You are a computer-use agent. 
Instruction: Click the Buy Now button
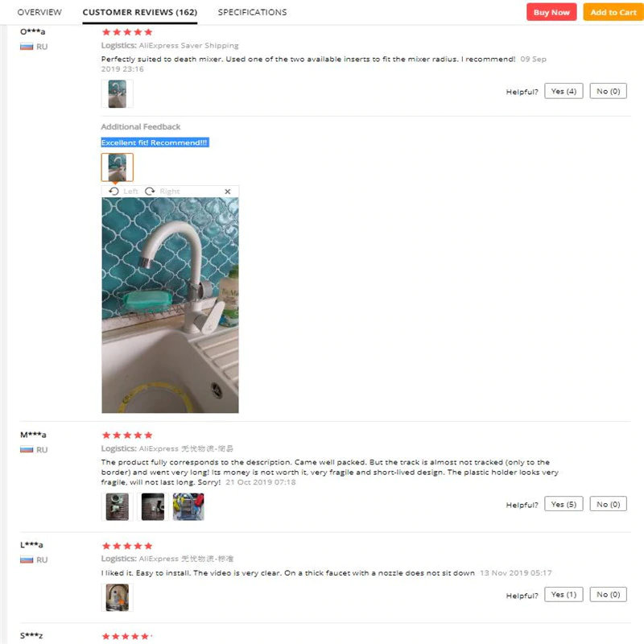point(551,12)
